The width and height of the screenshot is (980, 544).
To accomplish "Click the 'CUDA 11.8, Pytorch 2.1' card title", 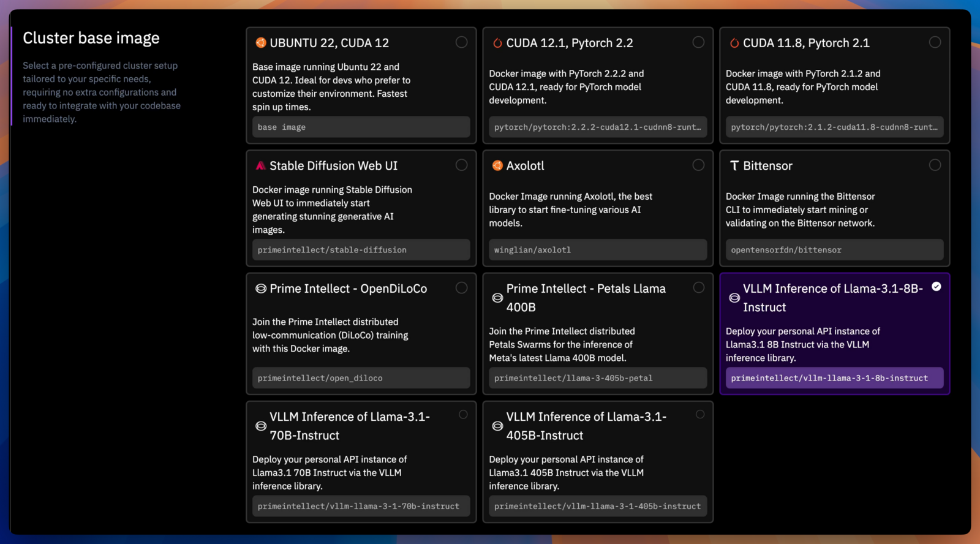I will click(806, 43).
